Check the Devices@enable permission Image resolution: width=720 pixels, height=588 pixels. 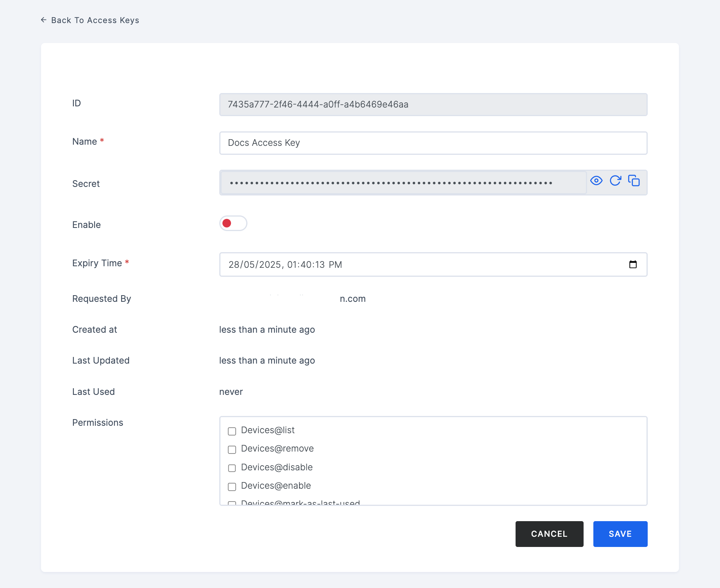pyautogui.click(x=232, y=487)
